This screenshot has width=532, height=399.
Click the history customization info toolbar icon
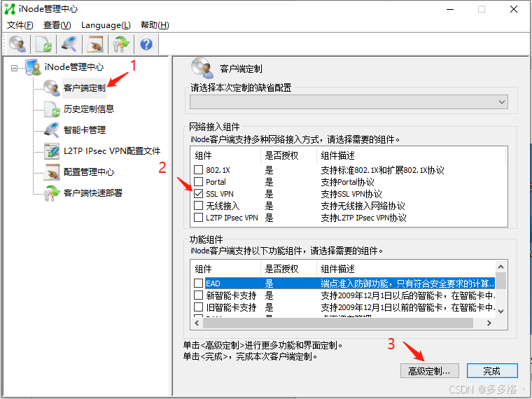[x=43, y=44]
